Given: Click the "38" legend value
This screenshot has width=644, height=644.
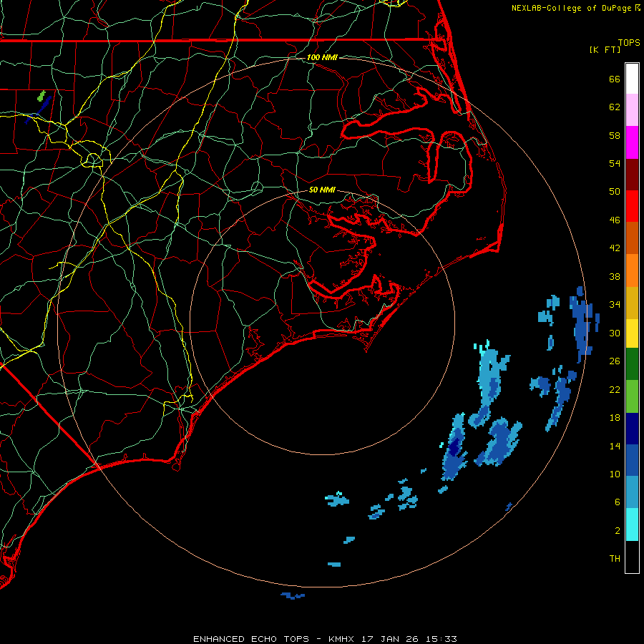Looking at the screenshot, I should point(615,276).
